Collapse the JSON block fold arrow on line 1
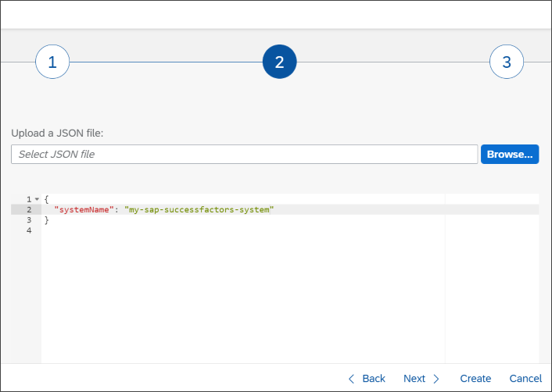This screenshot has width=552, height=392. click(37, 199)
